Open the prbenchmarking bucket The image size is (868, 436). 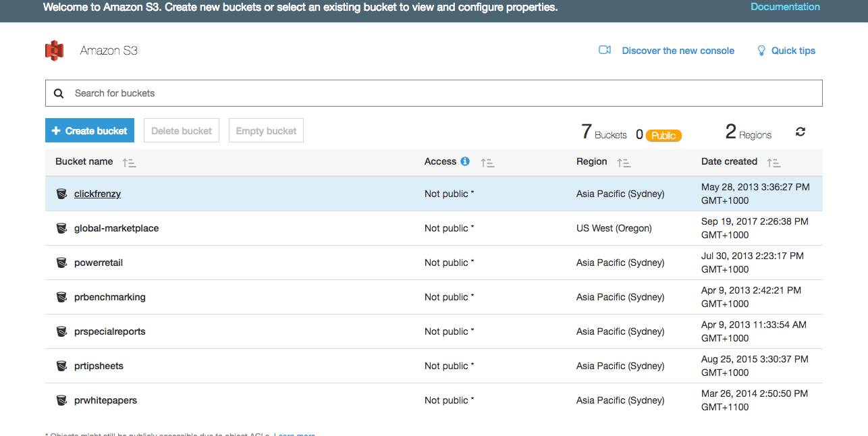110,297
